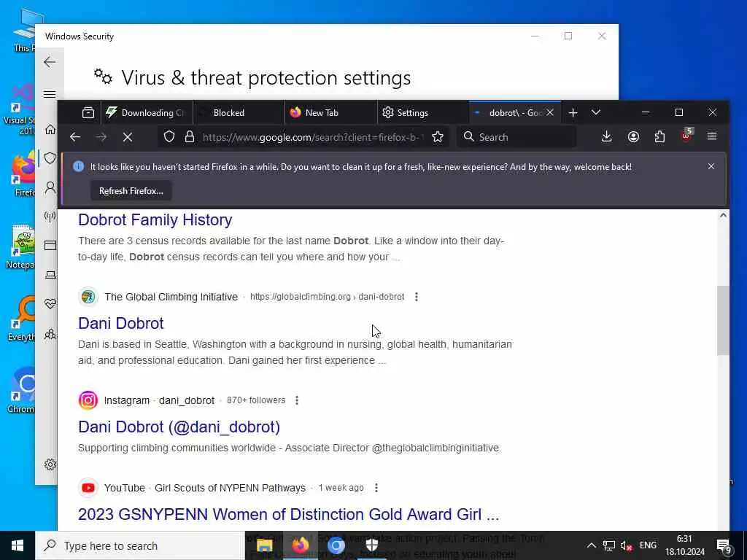Open Device performance & health icon
Viewport: 747px width, 560px height.
50,304
